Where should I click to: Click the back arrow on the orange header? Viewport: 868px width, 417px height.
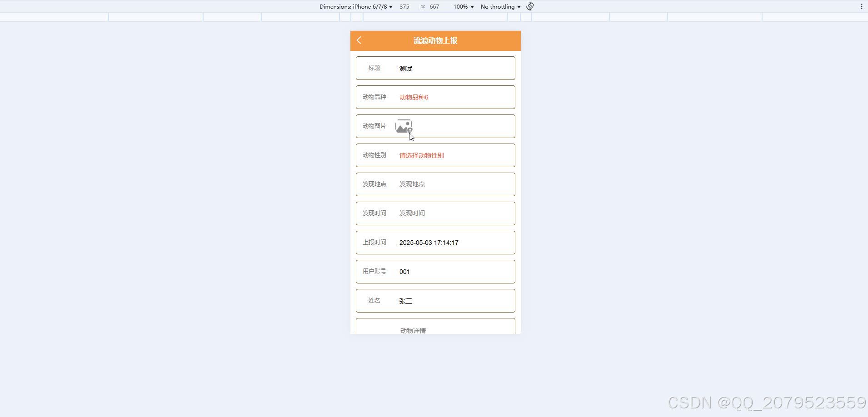click(x=359, y=40)
